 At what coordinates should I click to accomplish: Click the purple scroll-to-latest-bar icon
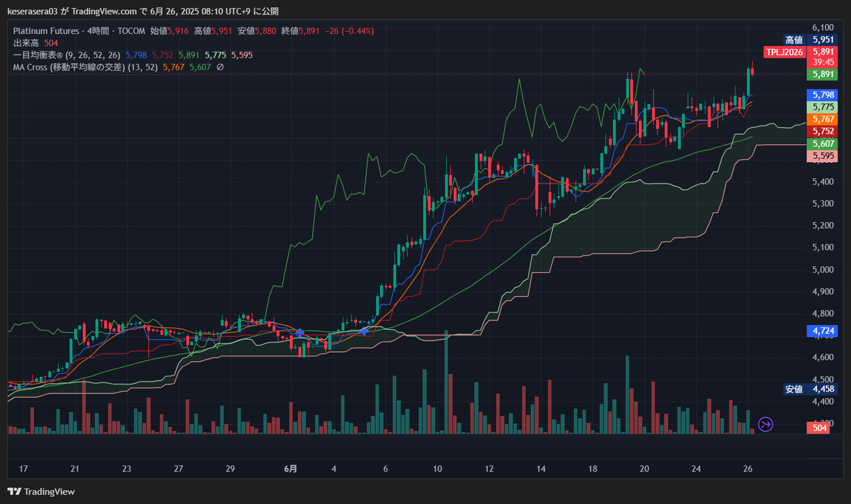(766, 424)
